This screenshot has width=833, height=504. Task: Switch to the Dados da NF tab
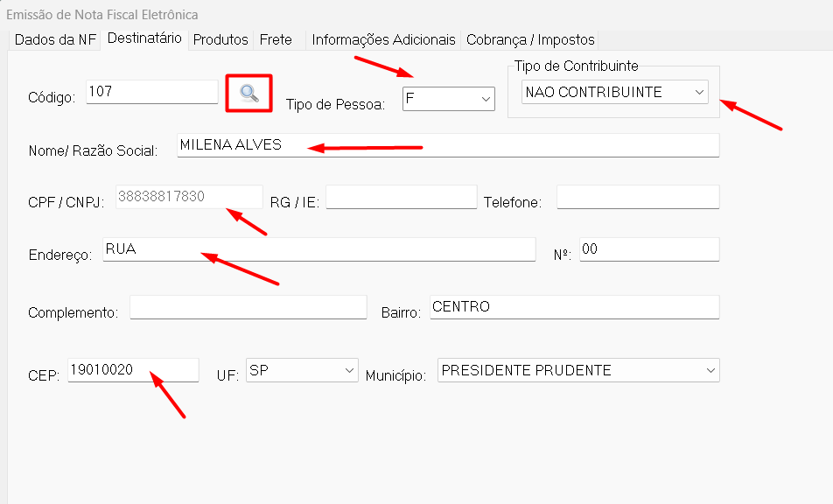click(x=55, y=39)
